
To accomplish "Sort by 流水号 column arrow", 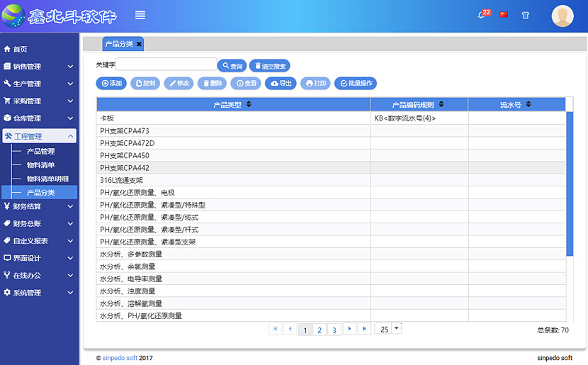I will 528,104.
